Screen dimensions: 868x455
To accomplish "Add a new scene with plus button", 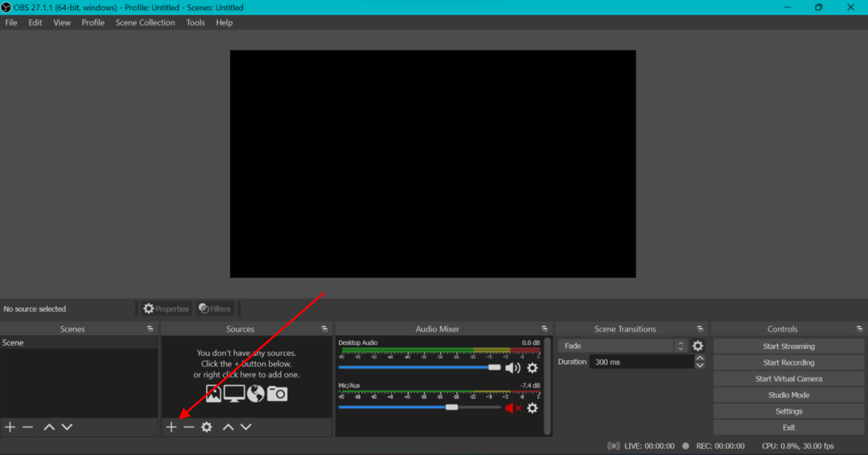I will point(10,427).
